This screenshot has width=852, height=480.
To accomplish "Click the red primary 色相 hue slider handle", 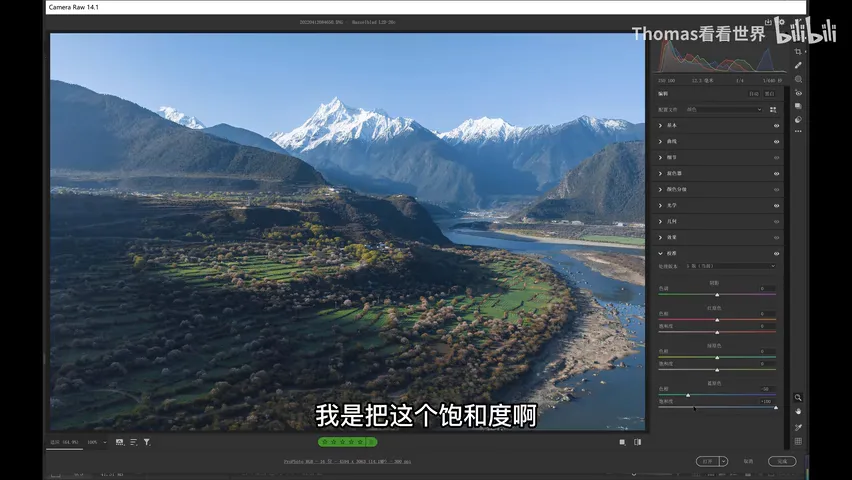I will (717, 320).
